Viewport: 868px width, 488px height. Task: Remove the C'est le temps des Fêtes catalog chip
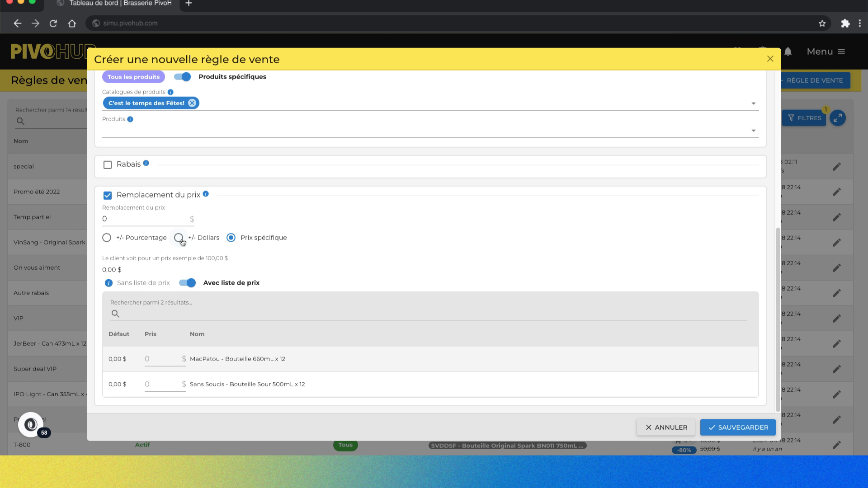click(192, 103)
